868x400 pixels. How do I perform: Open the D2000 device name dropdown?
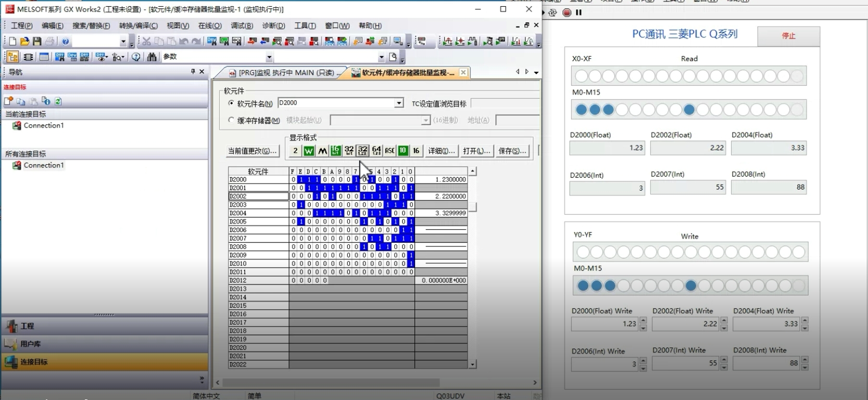[x=399, y=103]
